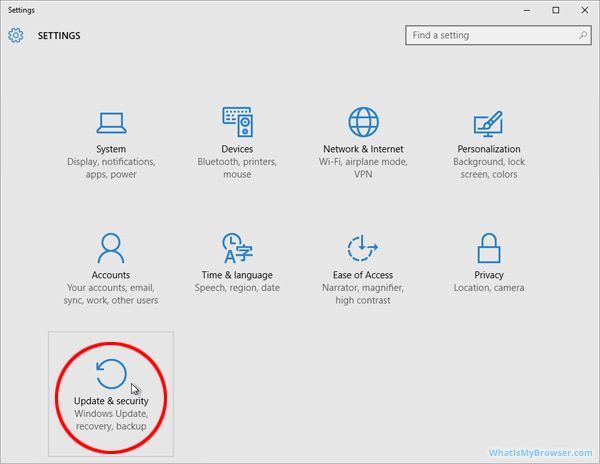Screen dimensions: 600x464
Task: Click the "Update & security" label
Action: (x=111, y=401)
